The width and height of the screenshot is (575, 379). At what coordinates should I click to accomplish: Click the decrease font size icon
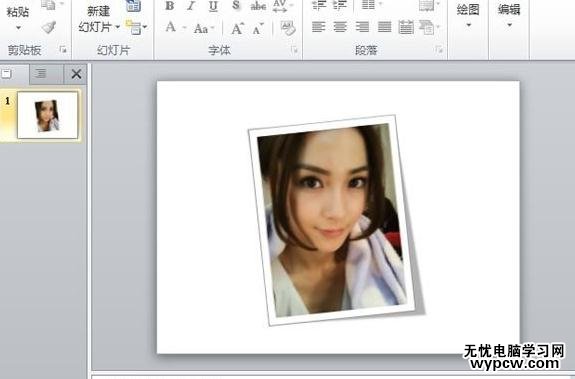258,29
